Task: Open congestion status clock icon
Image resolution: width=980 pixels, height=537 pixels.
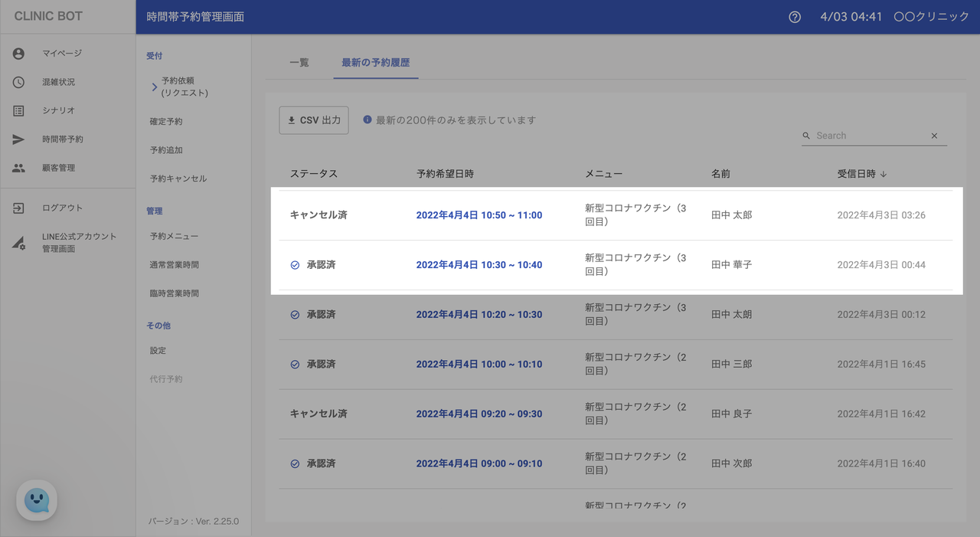Action: tap(18, 82)
